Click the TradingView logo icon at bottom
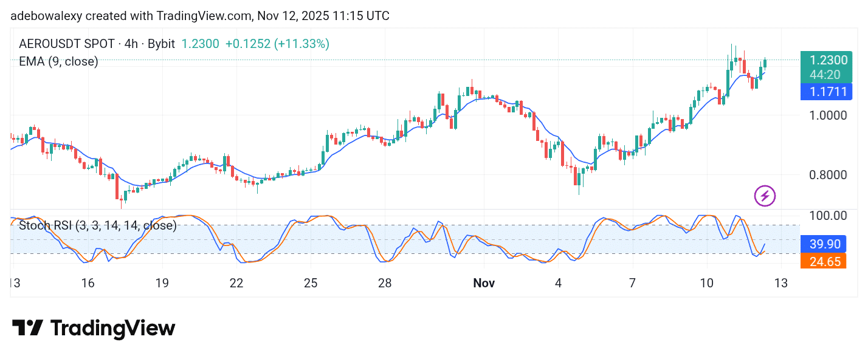This screenshot has width=868, height=359. [28, 329]
